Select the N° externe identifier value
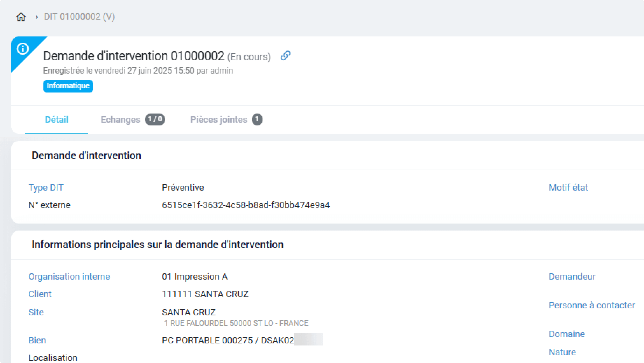Viewport: 644px width, 363px height. (246, 205)
